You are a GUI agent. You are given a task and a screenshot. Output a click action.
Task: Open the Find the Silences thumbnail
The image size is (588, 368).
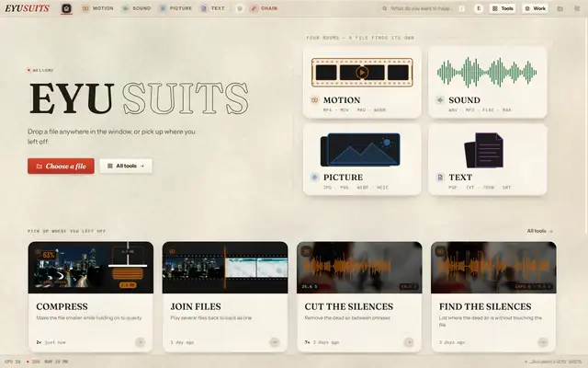coord(493,268)
